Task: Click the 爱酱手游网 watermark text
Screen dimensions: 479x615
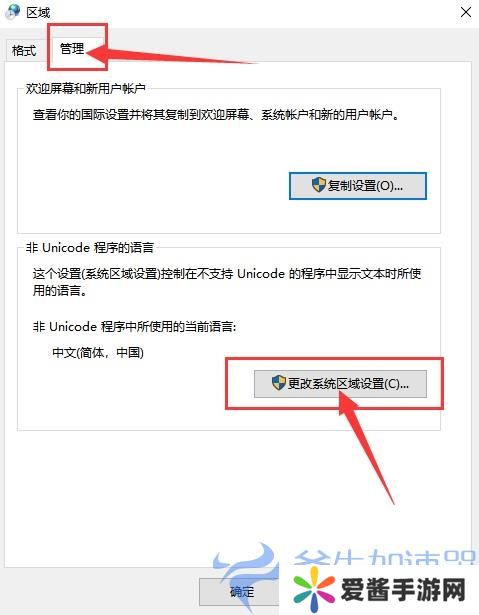Action: click(x=403, y=589)
